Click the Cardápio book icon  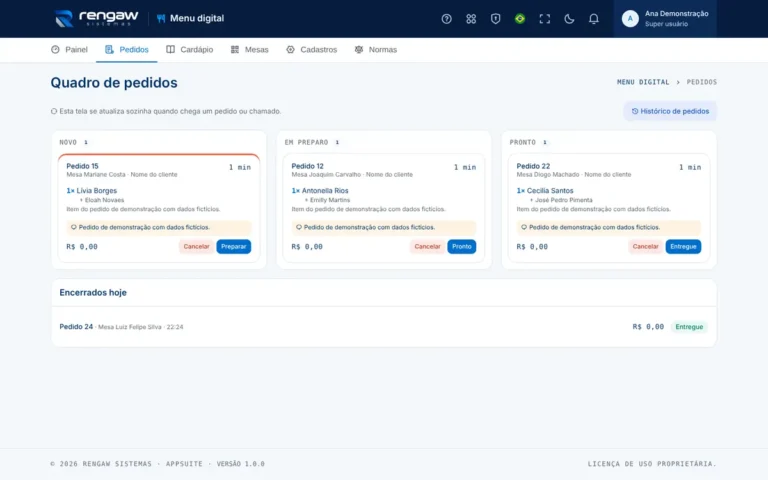pyautogui.click(x=170, y=49)
